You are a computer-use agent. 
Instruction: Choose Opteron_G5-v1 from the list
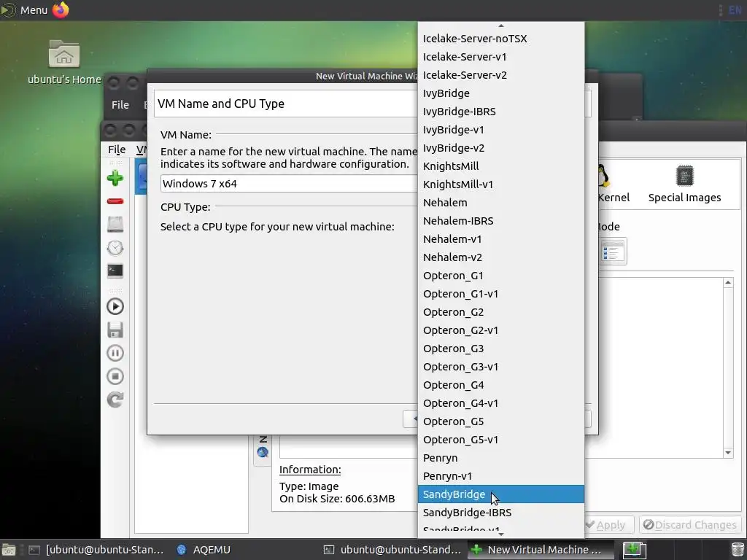pos(500,440)
